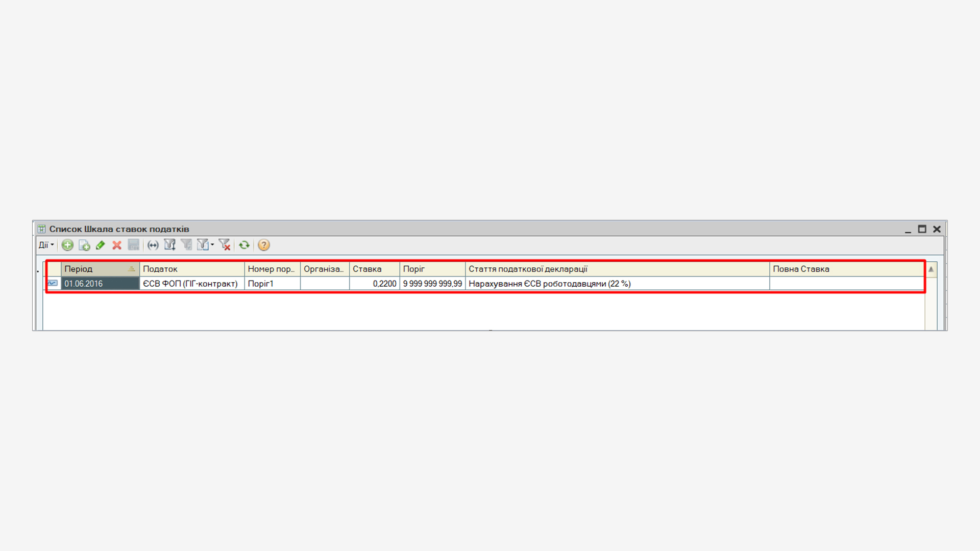Viewport: 980px width, 551px height.
Task: Select the Поріг1 cell
Action: (x=273, y=284)
